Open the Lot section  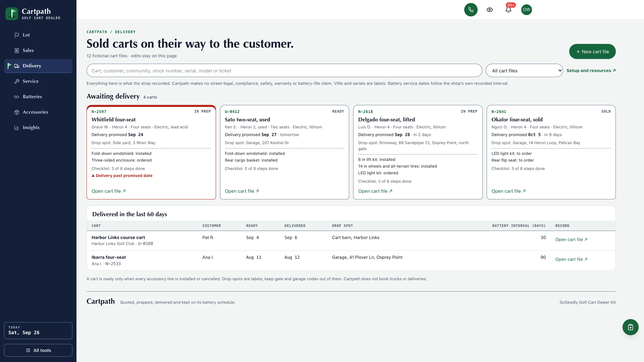[x=38, y=35]
